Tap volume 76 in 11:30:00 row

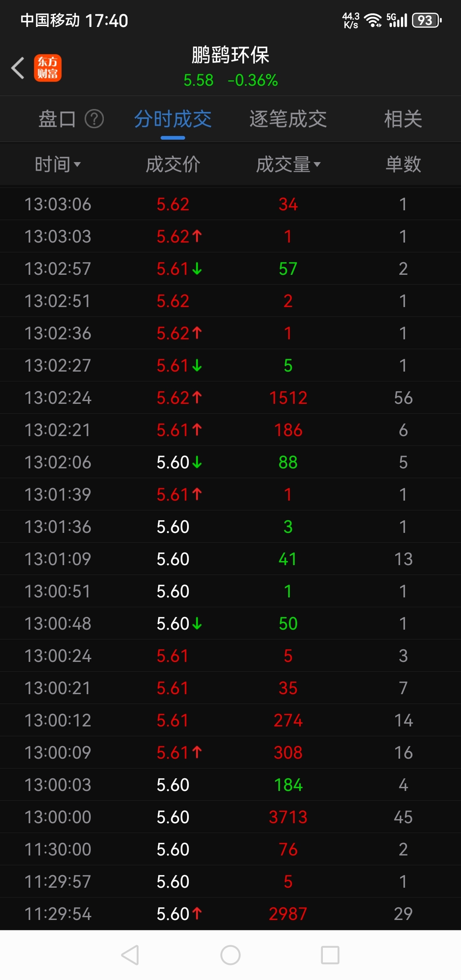click(x=288, y=849)
